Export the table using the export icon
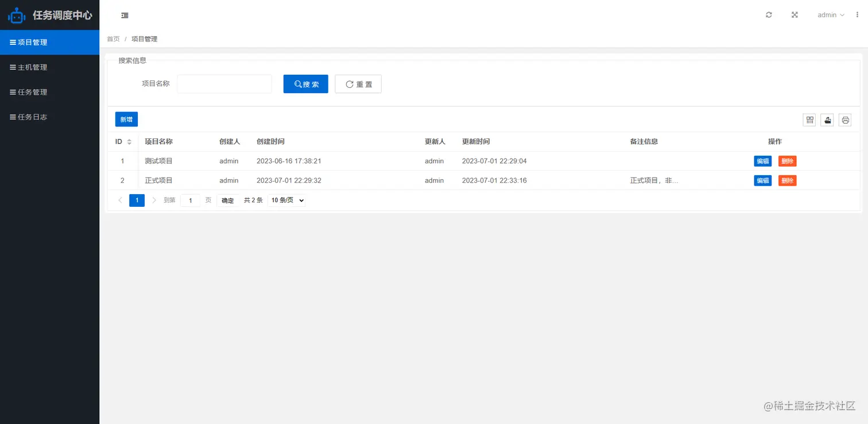The width and height of the screenshot is (868, 424). [x=827, y=120]
